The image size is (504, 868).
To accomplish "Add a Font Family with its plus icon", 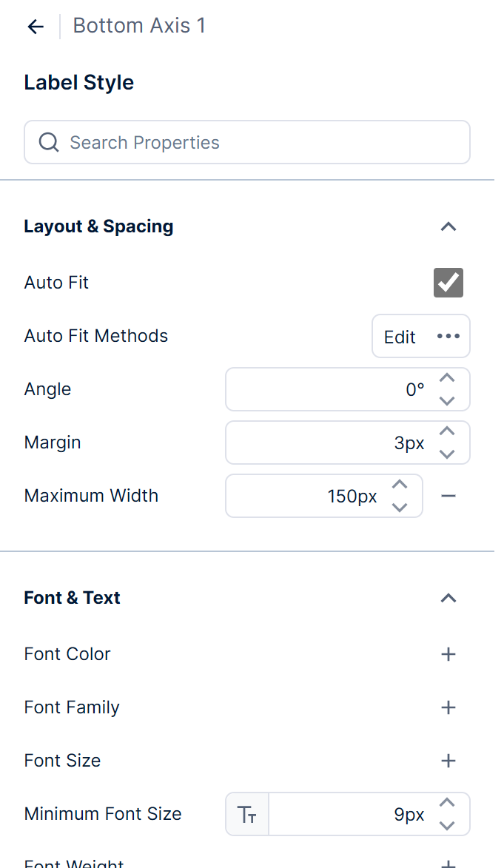I will pos(448,707).
